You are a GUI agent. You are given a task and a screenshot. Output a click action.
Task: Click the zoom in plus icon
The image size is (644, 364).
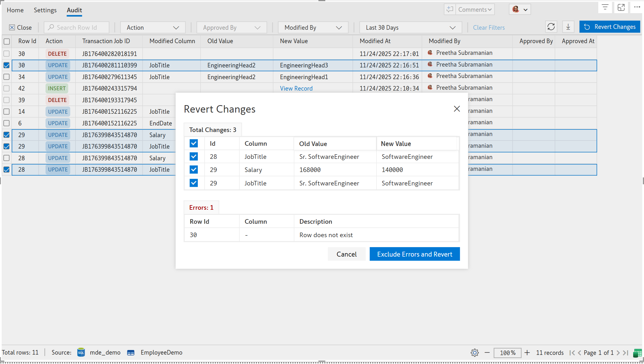click(x=527, y=353)
